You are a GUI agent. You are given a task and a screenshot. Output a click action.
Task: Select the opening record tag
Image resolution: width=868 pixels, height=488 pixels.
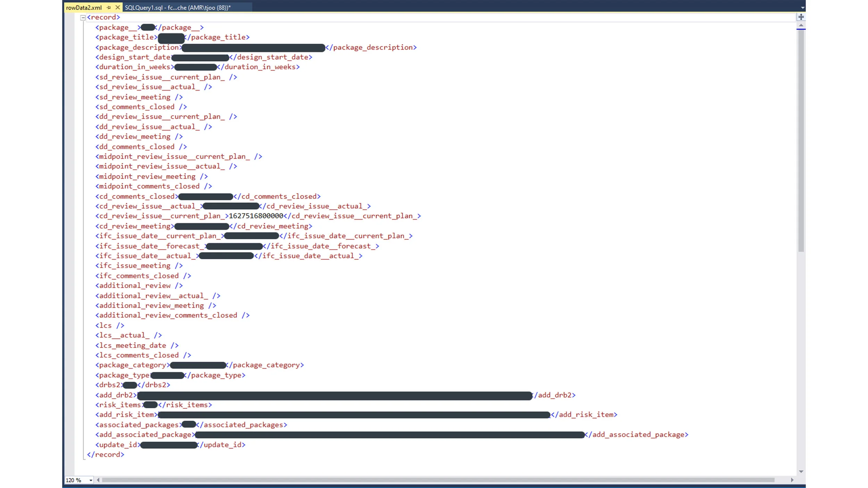[x=104, y=17]
